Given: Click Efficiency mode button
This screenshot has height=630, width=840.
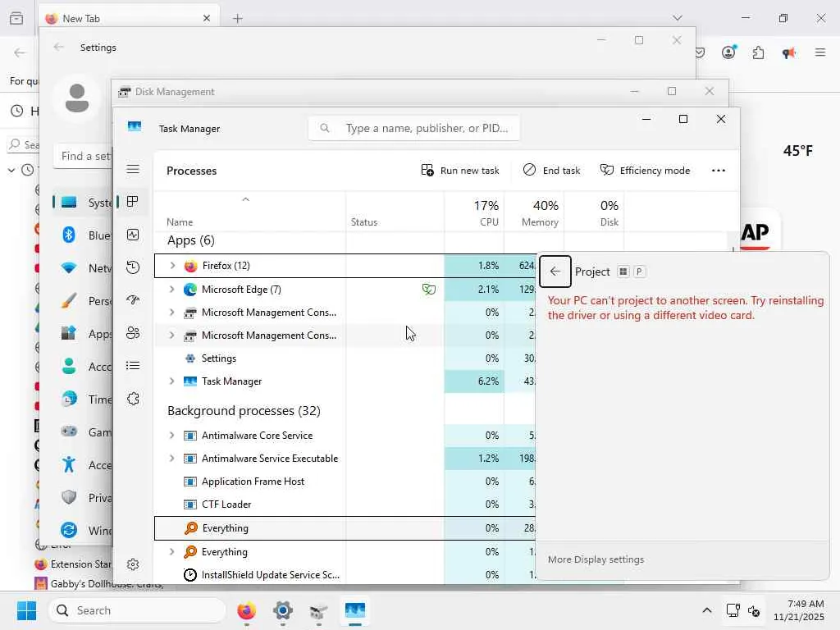Looking at the screenshot, I should click(x=645, y=171).
